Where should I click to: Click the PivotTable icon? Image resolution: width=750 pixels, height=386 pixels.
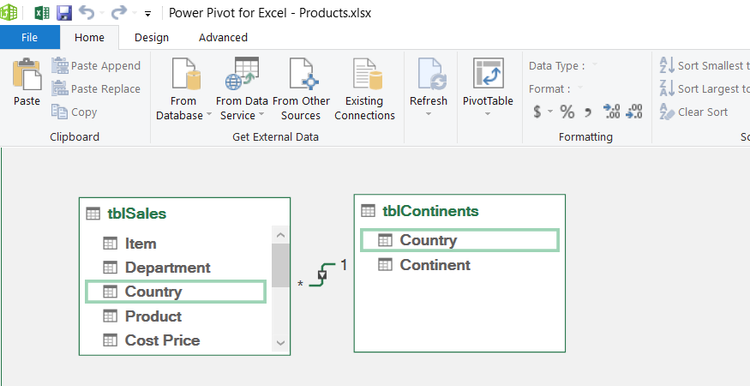click(x=488, y=73)
